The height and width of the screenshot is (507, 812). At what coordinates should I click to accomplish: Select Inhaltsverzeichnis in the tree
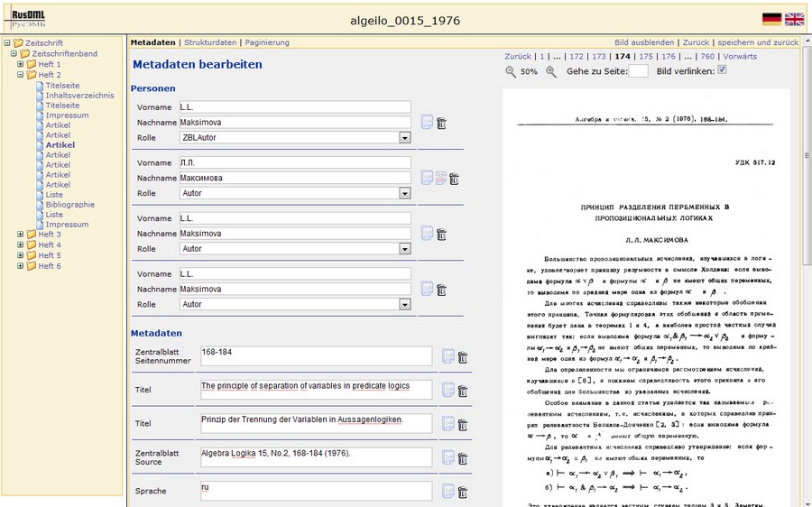[79, 95]
